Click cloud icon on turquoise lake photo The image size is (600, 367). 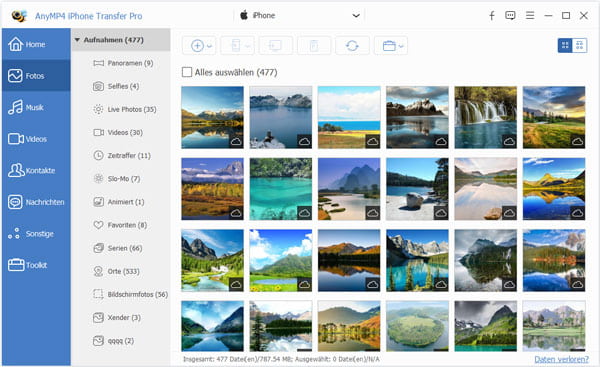click(x=305, y=213)
